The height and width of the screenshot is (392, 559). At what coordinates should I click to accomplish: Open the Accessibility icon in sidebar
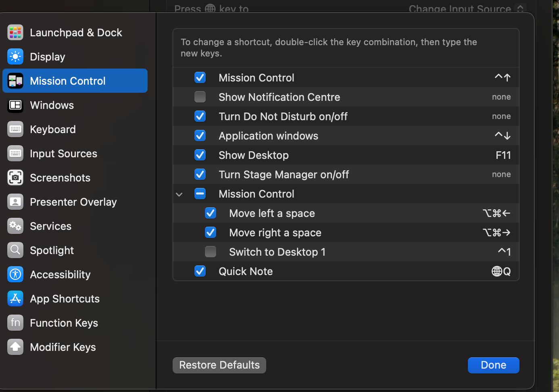point(15,275)
